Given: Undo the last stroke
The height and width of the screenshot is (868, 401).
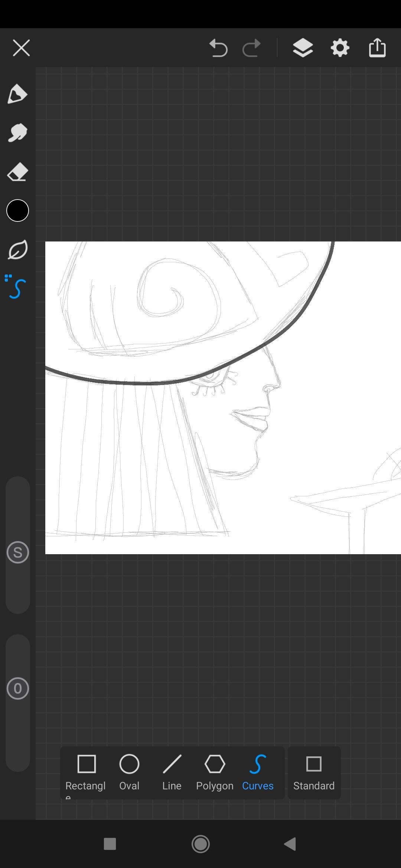Looking at the screenshot, I should (218, 48).
